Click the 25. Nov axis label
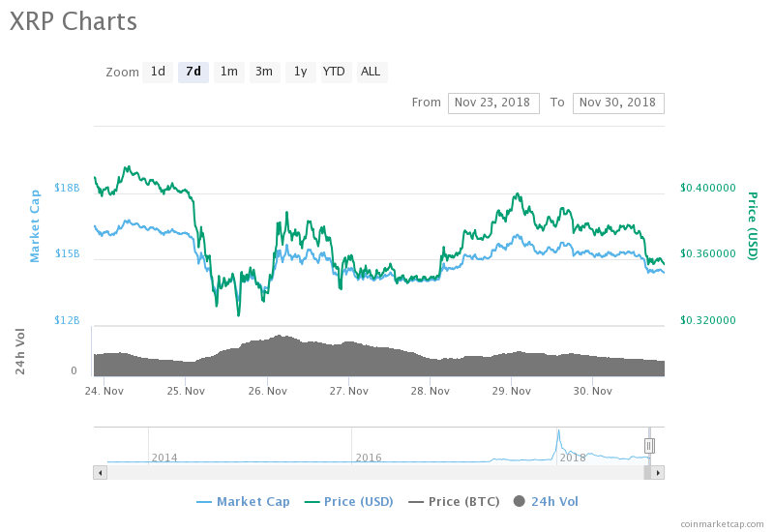774x532 pixels. (x=186, y=391)
